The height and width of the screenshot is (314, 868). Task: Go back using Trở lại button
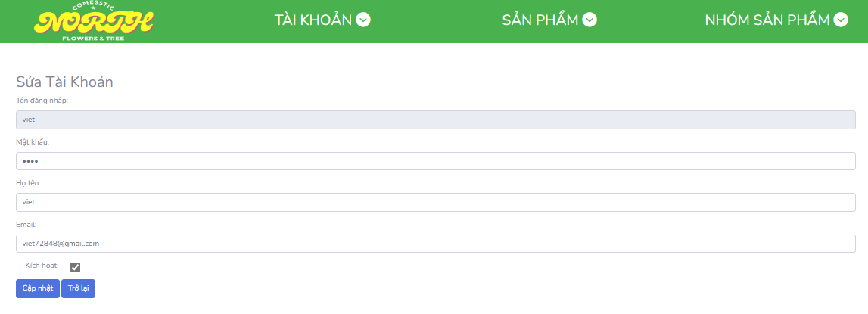click(x=78, y=288)
